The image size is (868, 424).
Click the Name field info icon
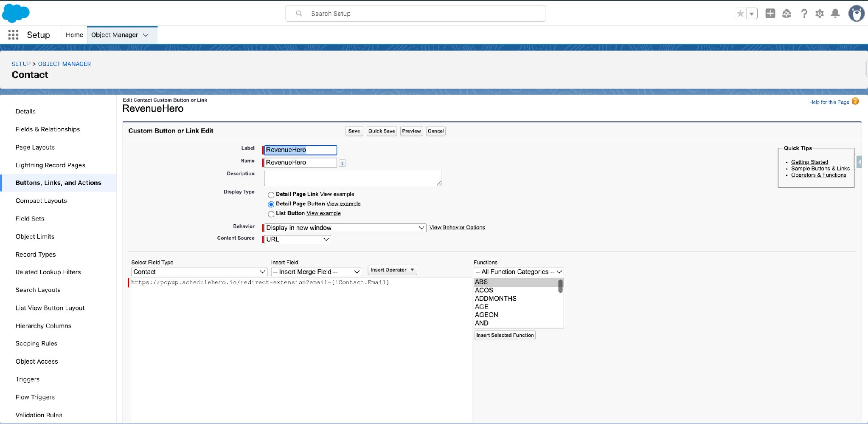pos(343,163)
